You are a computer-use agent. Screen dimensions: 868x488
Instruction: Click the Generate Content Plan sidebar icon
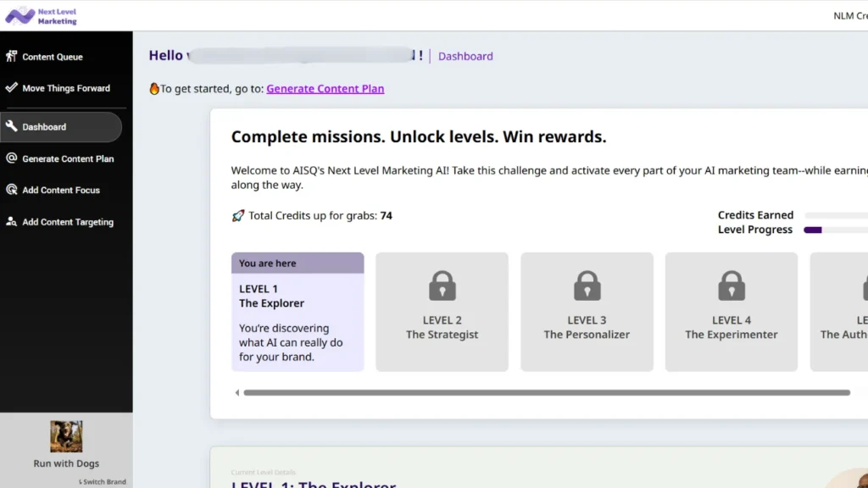[x=12, y=158]
